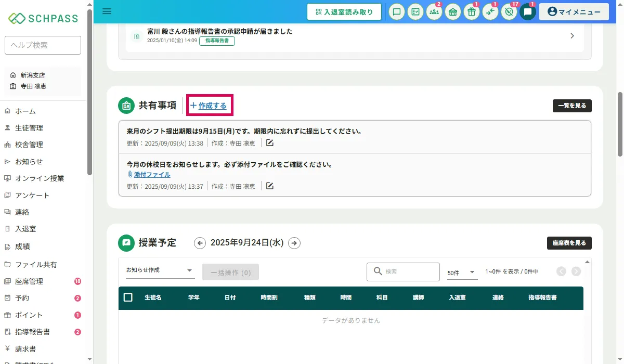Toggle the select-all checkbox in table header
Screen dimensions: 624x364
click(x=128, y=297)
